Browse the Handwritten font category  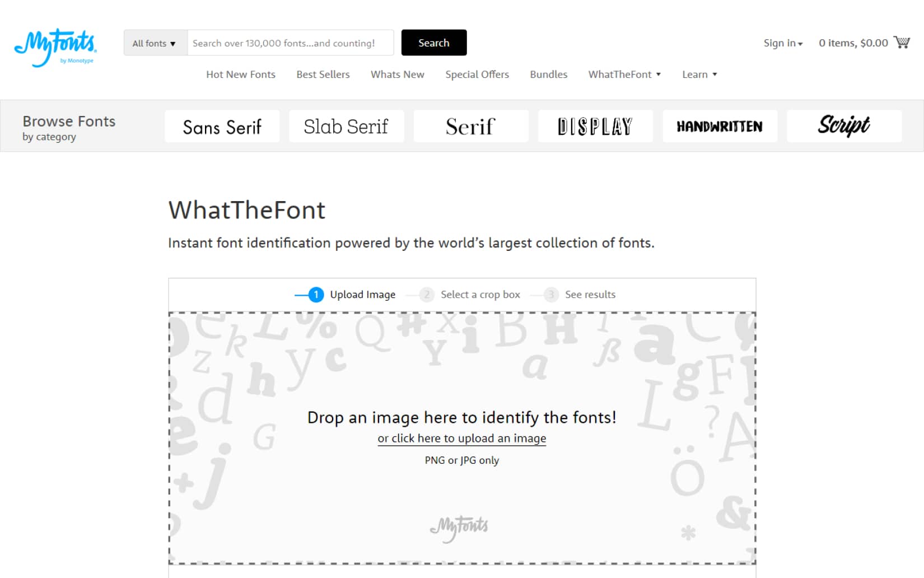click(x=720, y=127)
